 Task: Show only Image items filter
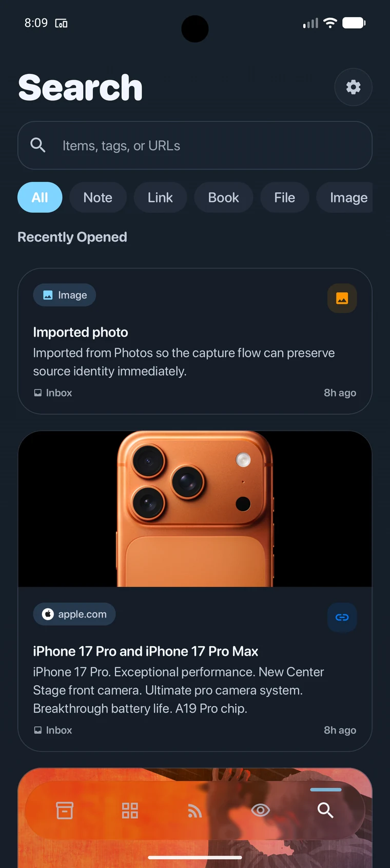tap(348, 198)
